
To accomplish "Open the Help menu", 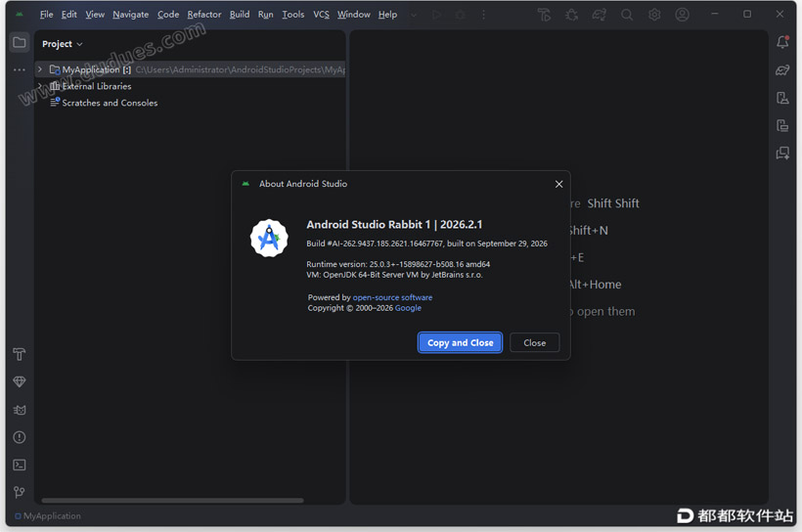I will [387, 15].
